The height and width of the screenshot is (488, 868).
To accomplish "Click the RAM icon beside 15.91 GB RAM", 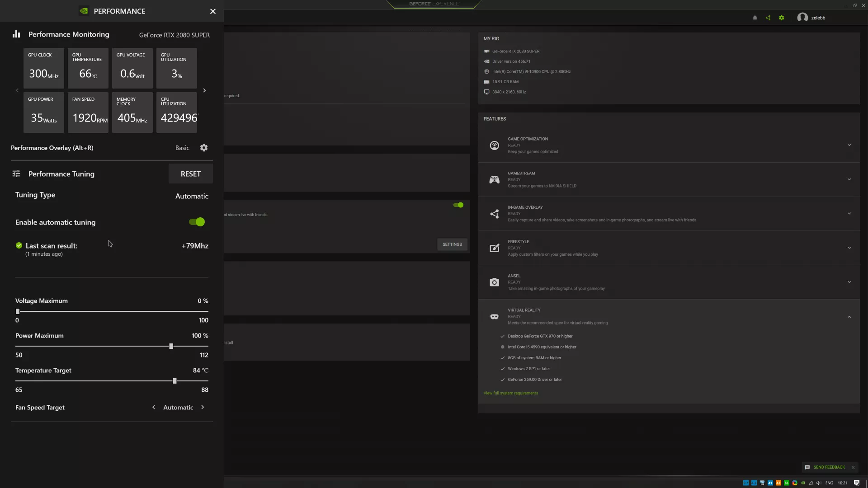I will 487,82.
